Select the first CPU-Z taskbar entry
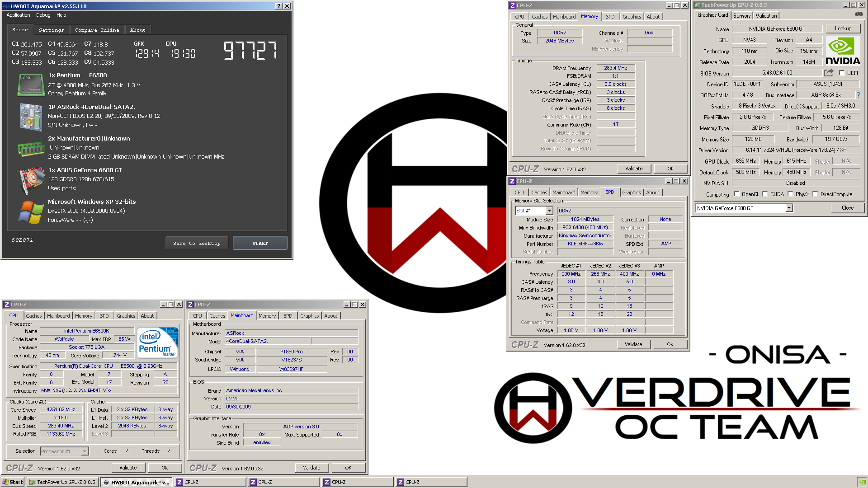The height and width of the screenshot is (488, 868). (x=210, y=482)
